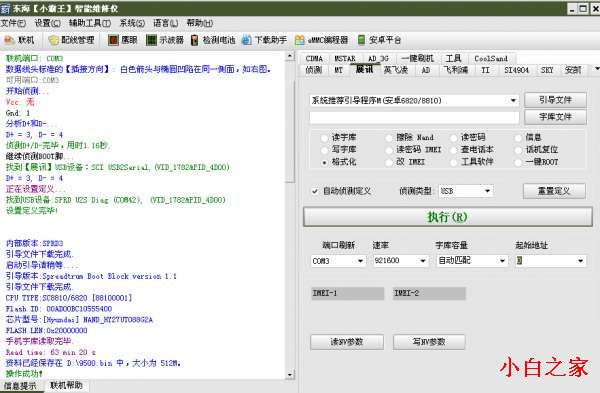Expand the 起始地址 dropdown

[580, 261]
